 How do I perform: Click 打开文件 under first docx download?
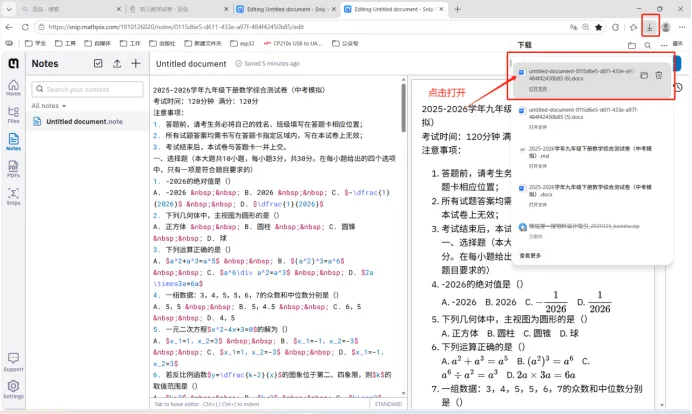coord(538,89)
